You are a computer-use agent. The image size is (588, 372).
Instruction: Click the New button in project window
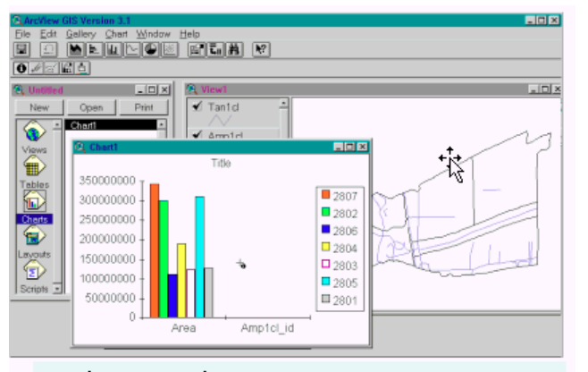click(38, 107)
